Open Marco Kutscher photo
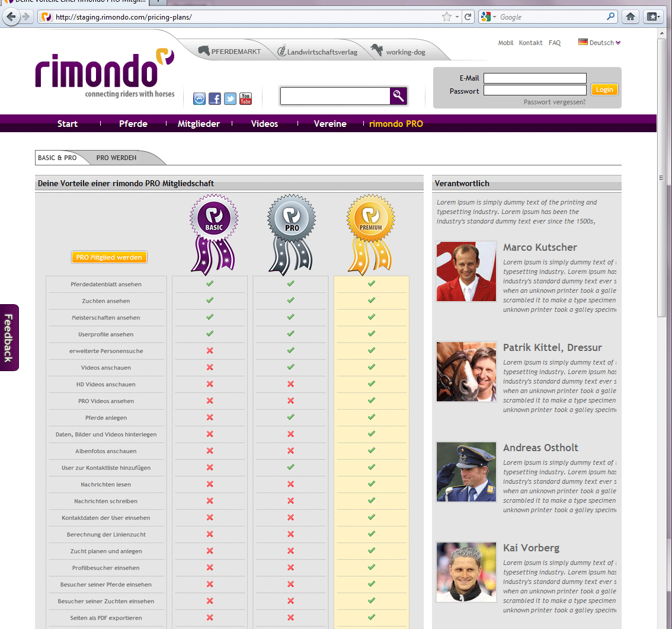 click(466, 272)
